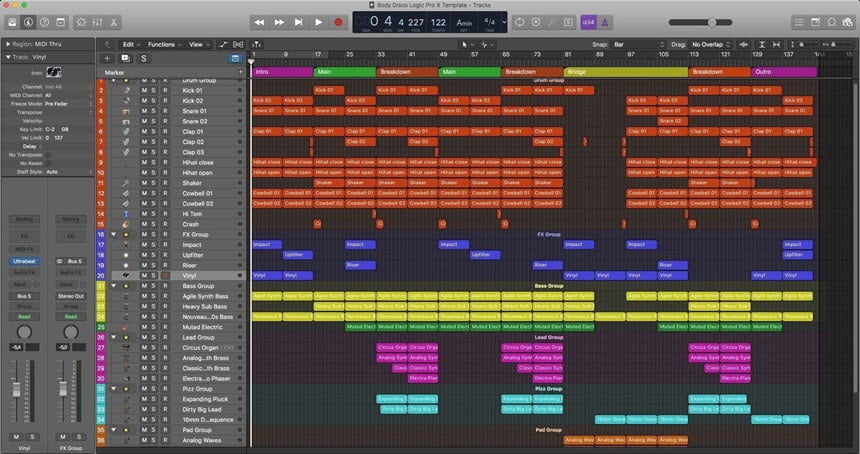Mute the Kick 01 track
This screenshot has width=860, height=454.
(x=144, y=90)
